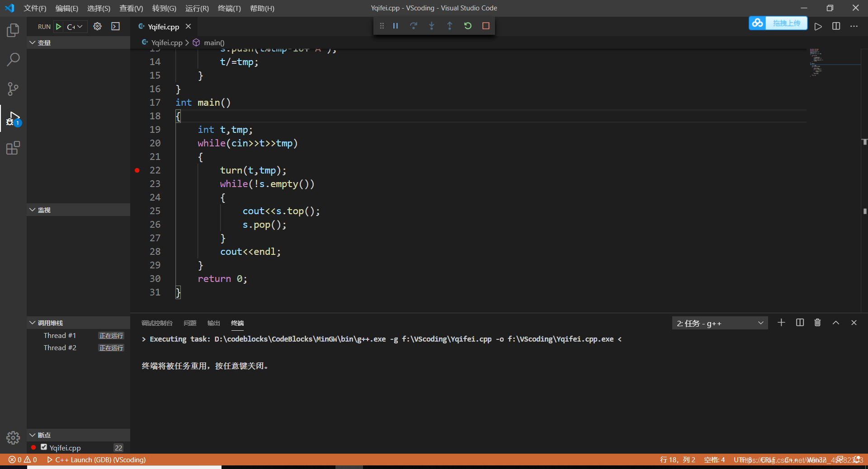Viewport: 868px width, 469px height.
Task: Click Yqifei.cpp in the breadcrumb
Action: point(166,42)
